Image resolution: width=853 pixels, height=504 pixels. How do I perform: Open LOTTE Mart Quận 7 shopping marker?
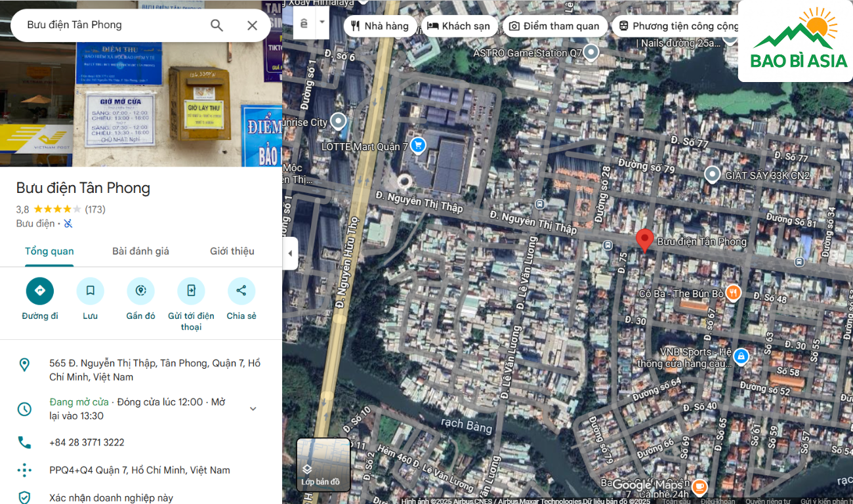tap(417, 146)
